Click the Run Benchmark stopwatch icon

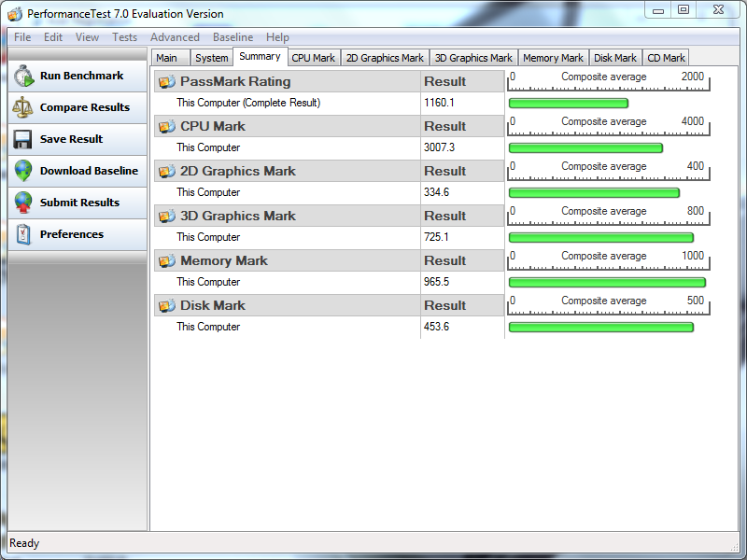[x=24, y=77]
